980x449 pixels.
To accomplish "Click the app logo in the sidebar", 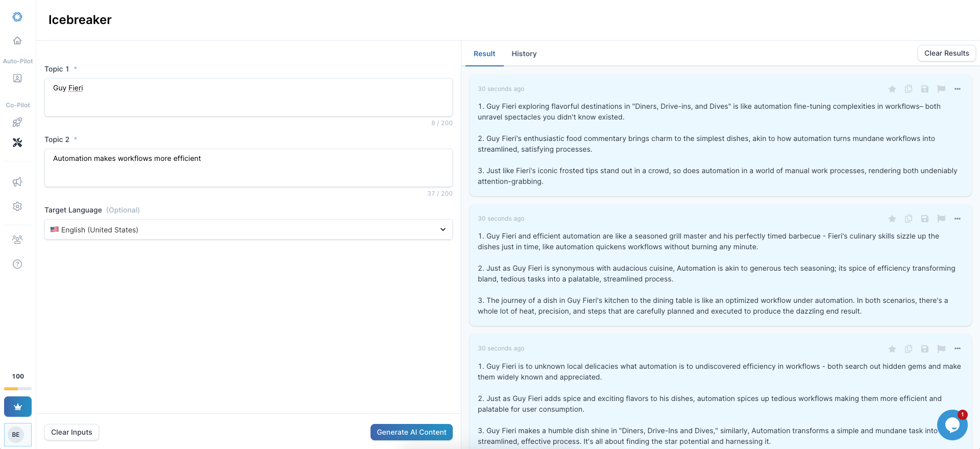I will point(17,17).
